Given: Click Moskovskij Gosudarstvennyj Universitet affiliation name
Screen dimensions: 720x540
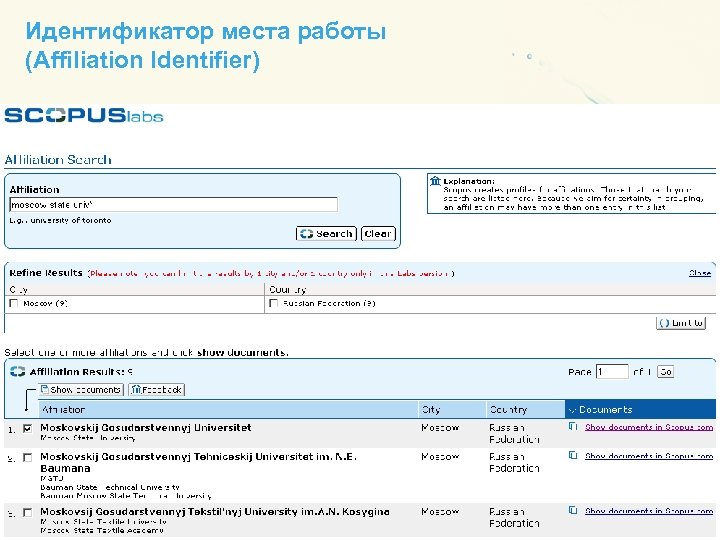Looking at the screenshot, I should (146, 428).
